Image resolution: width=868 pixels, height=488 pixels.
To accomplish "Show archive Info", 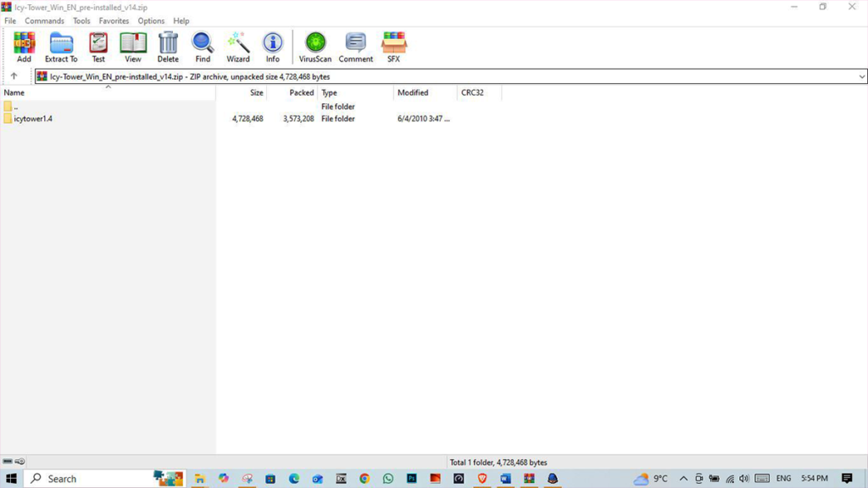I will point(272,47).
